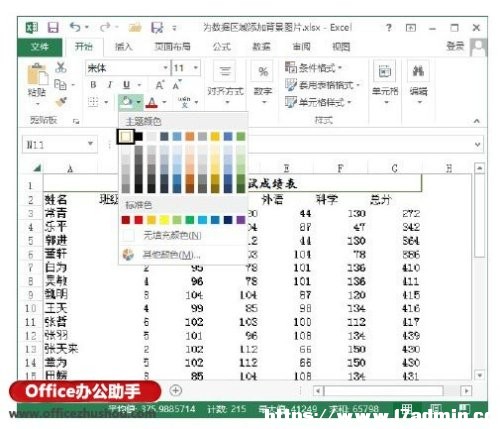Open the File (文件) tab
The image size is (500, 429).
(40, 47)
